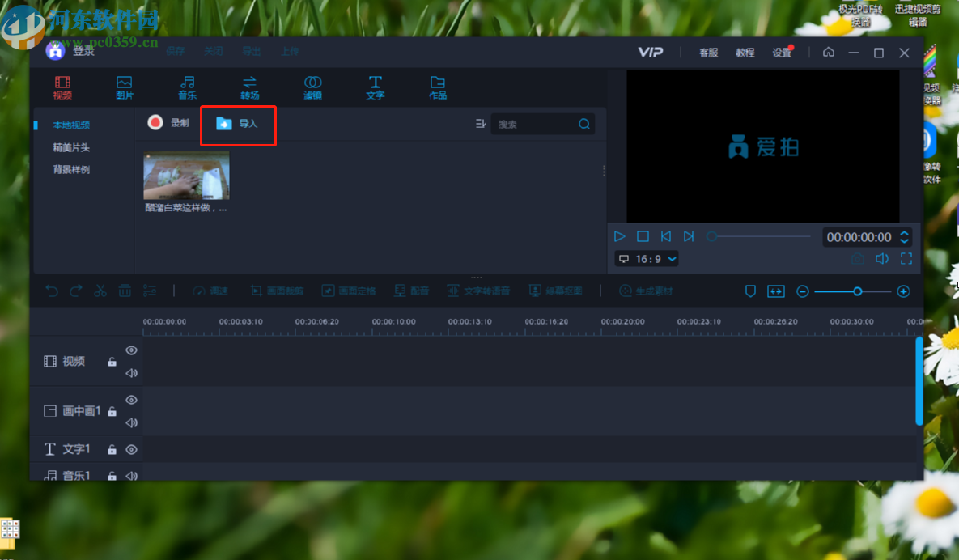Toggle the preview volume speaker icon

[881, 259]
